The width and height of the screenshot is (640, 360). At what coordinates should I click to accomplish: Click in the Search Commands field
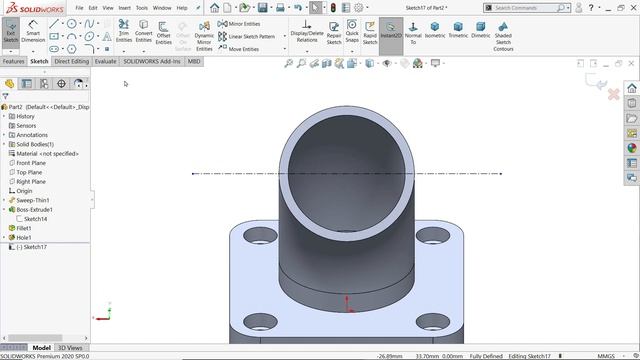(524, 8)
